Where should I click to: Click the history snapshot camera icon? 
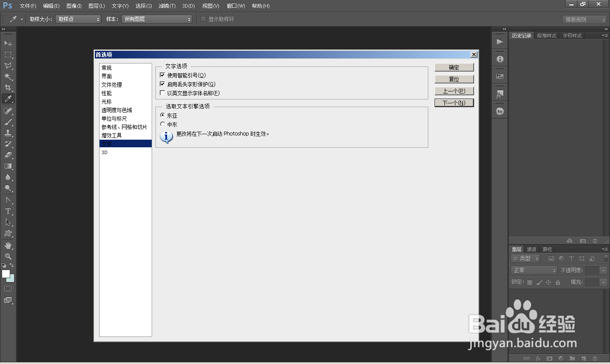tap(583, 241)
